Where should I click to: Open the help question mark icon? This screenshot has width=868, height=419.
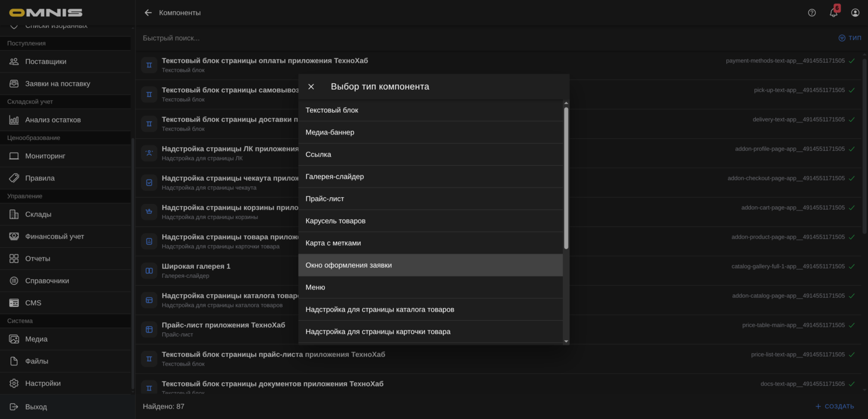tap(811, 12)
